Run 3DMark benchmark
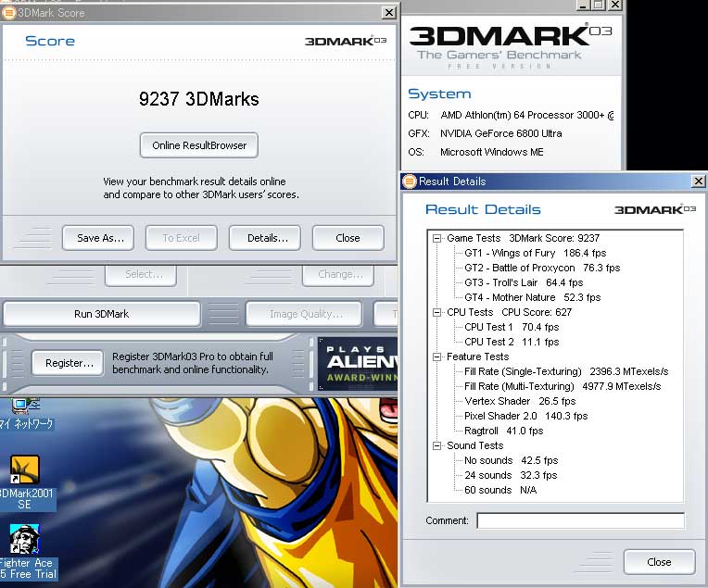Image resolution: width=708 pixels, height=588 pixels. click(102, 314)
